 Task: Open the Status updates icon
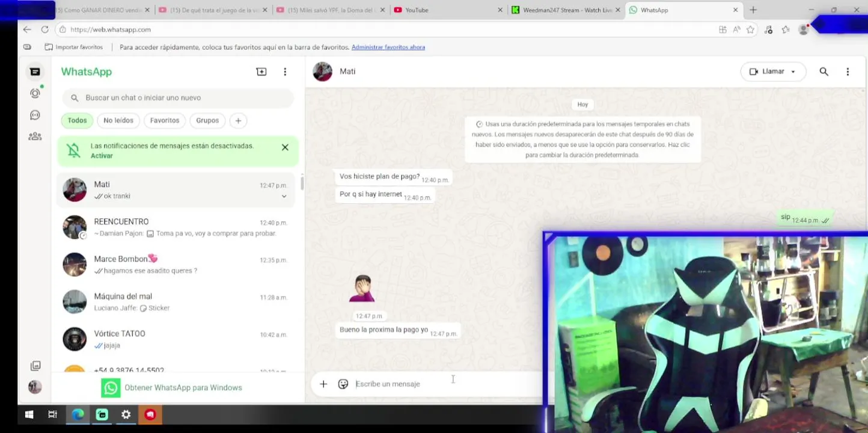[35, 93]
